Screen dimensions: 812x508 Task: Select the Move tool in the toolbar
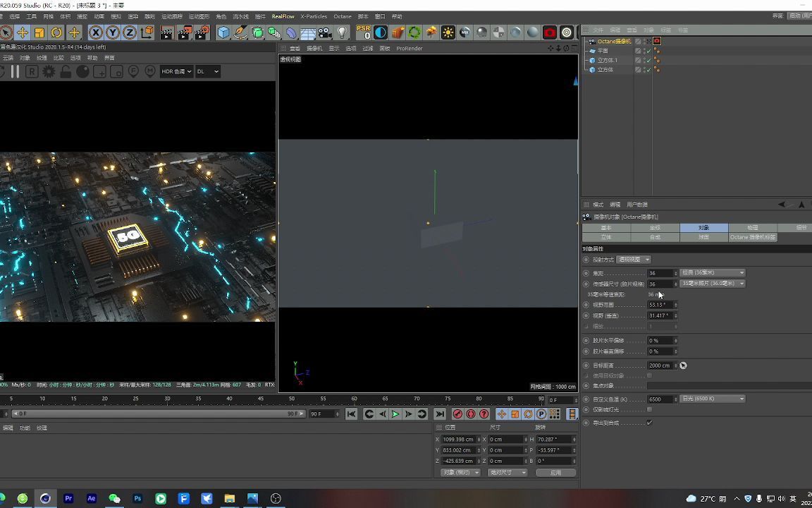point(23,32)
